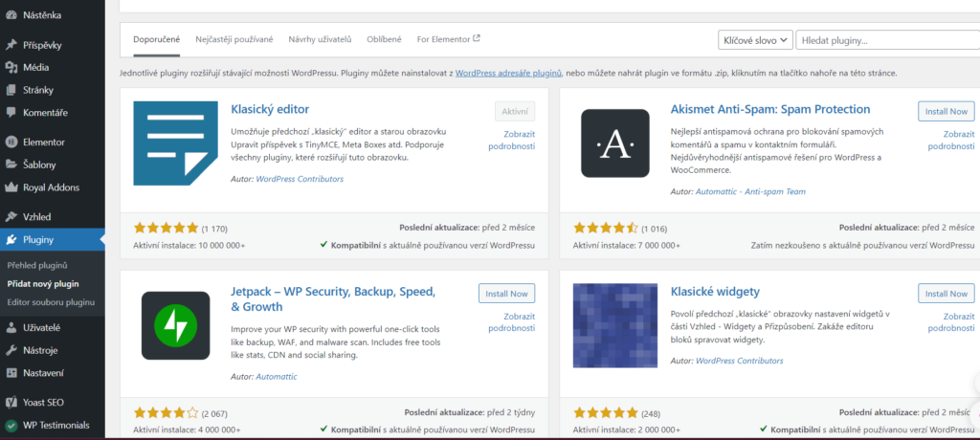This screenshot has height=440, width=980.
Task: Click the Aktivní instalace: 7 000 000+ text
Action: click(x=627, y=245)
